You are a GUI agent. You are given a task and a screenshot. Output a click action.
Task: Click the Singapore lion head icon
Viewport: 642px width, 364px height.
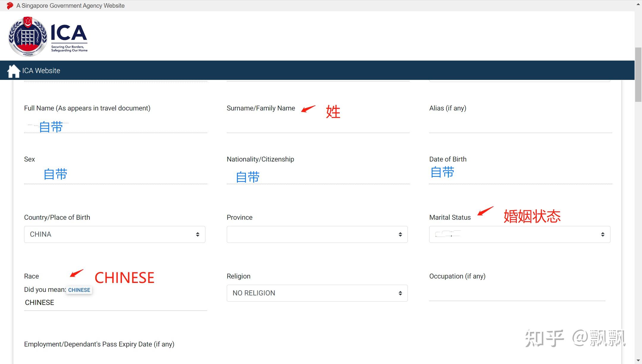[x=10, y=6]
